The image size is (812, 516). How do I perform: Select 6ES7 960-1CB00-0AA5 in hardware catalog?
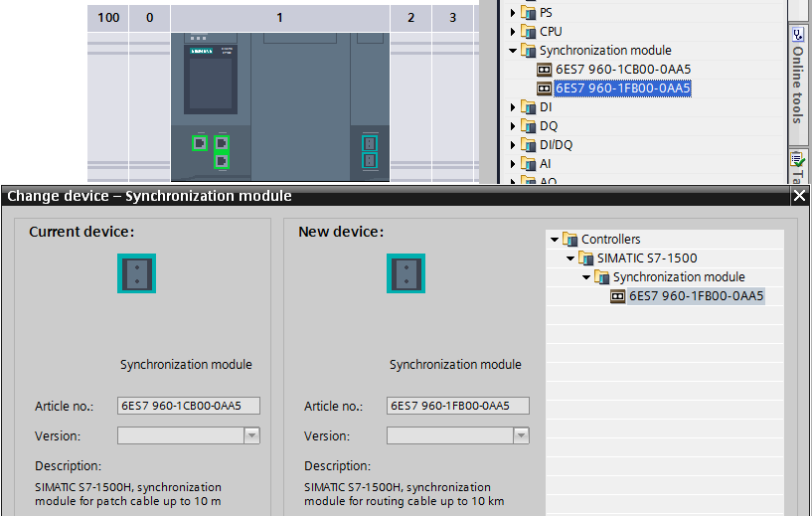pos(623,70)
